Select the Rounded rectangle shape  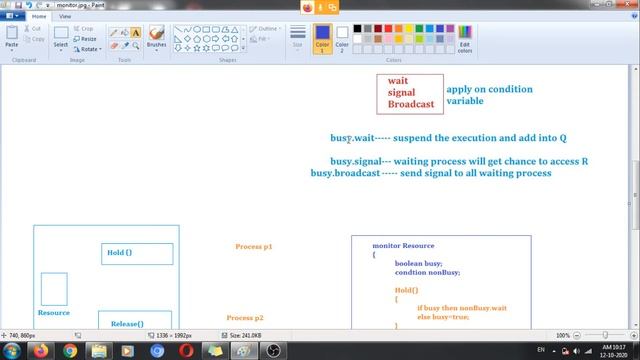(216, 29)
